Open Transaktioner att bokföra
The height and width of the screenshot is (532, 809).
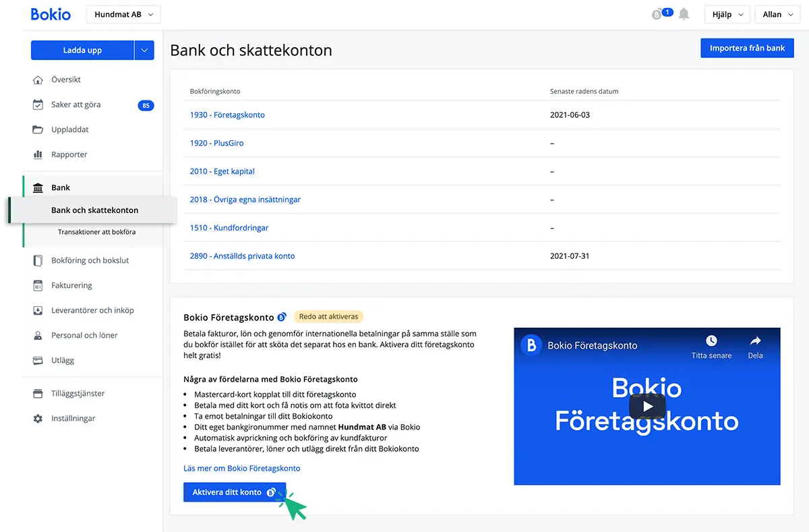96,232
